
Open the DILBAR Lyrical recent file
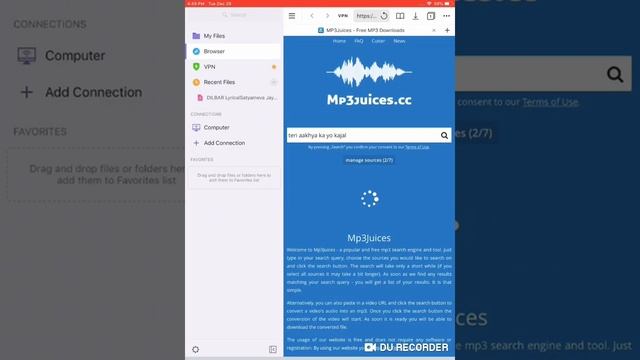point(238,98)
